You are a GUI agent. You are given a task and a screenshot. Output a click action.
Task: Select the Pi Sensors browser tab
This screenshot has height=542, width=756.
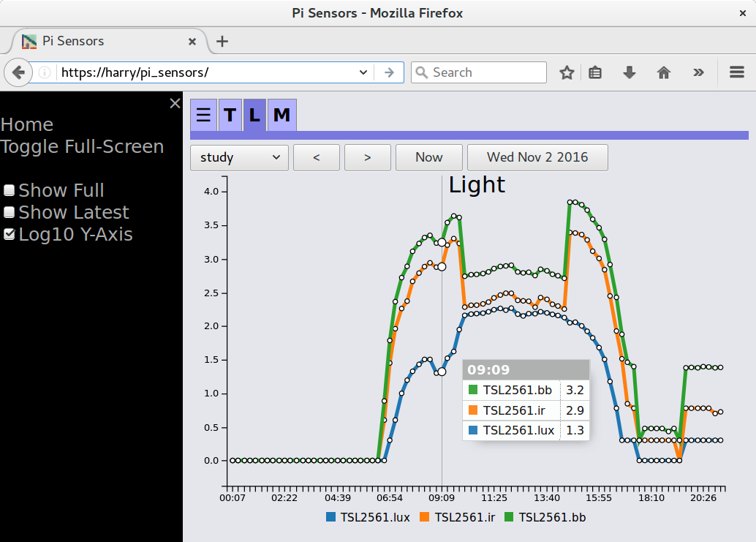(110, 42)
